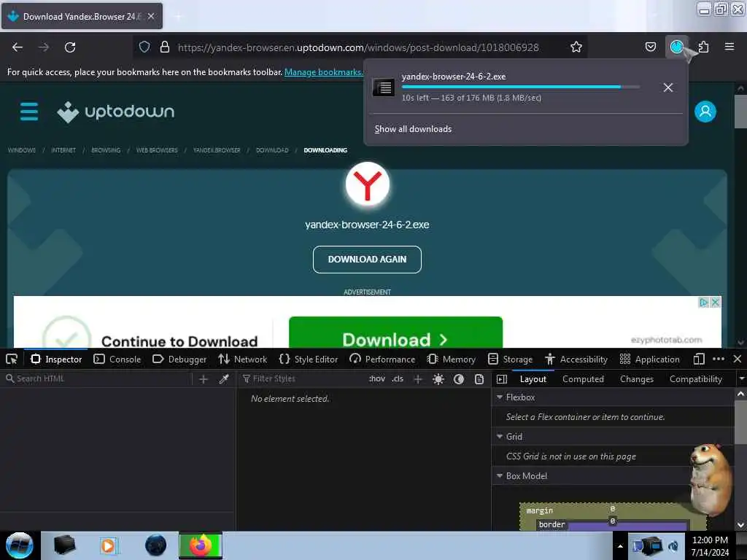
Task: Collapse the Grid section
Action: click(500, 437)
